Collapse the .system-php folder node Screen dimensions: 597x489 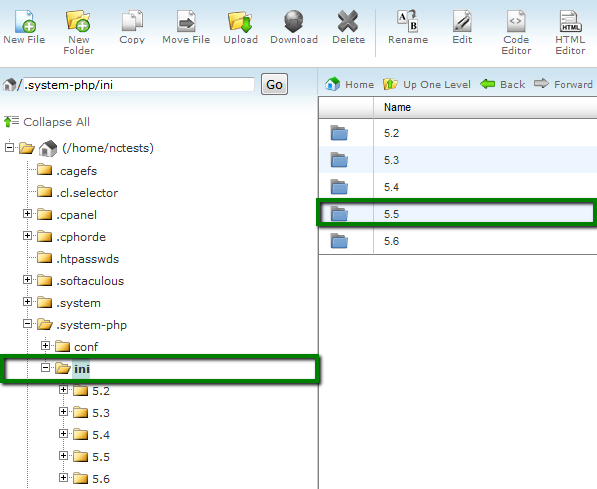click(x=27, y=324)
